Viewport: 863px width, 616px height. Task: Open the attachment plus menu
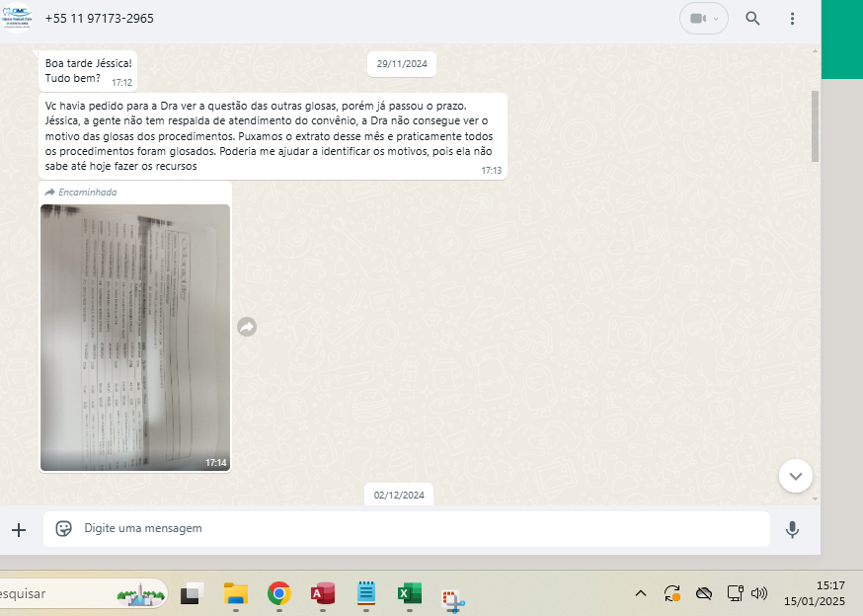(19, 529)
